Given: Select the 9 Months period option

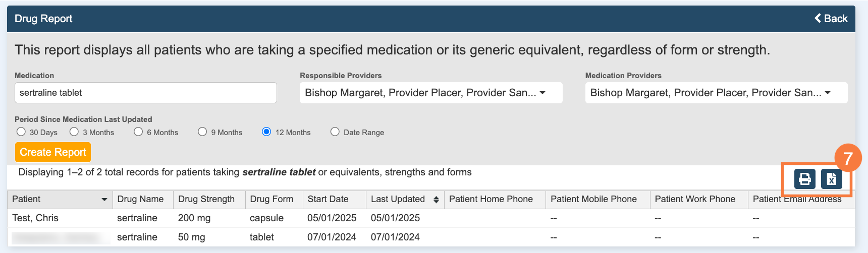Looking at the screenshot, I should point(202,132).
